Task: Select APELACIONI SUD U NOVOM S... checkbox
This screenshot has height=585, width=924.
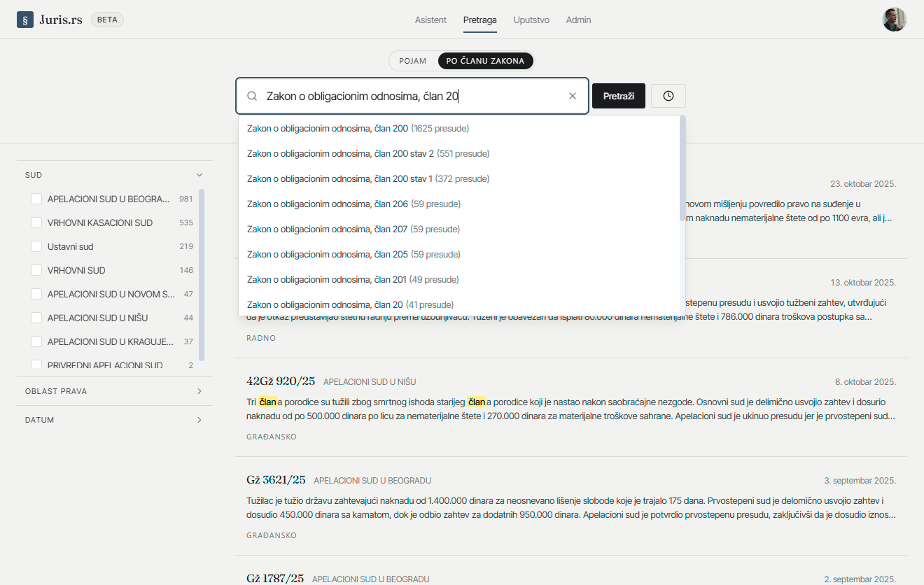Action: click(x=36, y=294)
